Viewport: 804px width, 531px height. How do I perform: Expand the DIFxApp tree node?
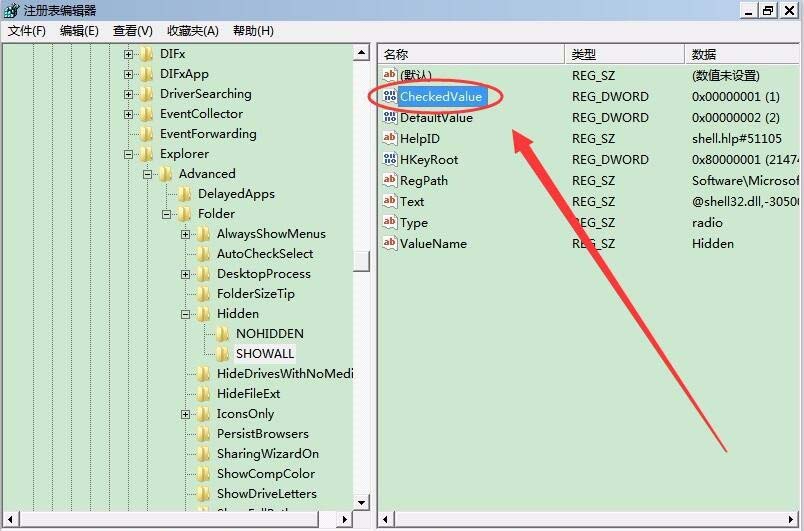coord(129,74)
